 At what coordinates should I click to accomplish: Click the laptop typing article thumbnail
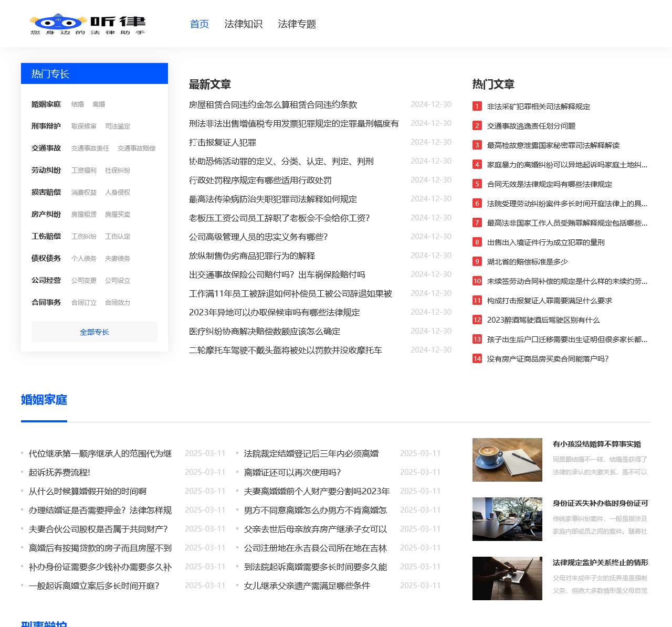[507, 578]
